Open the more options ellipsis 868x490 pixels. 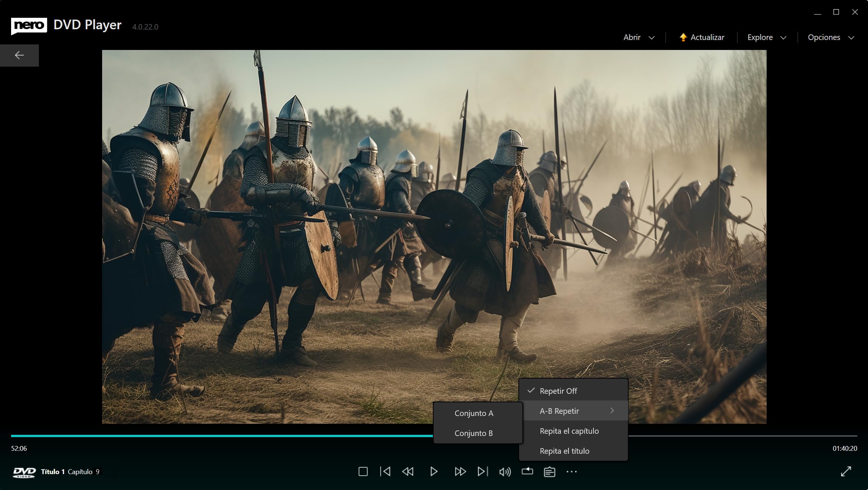click(x=572, y=471)
